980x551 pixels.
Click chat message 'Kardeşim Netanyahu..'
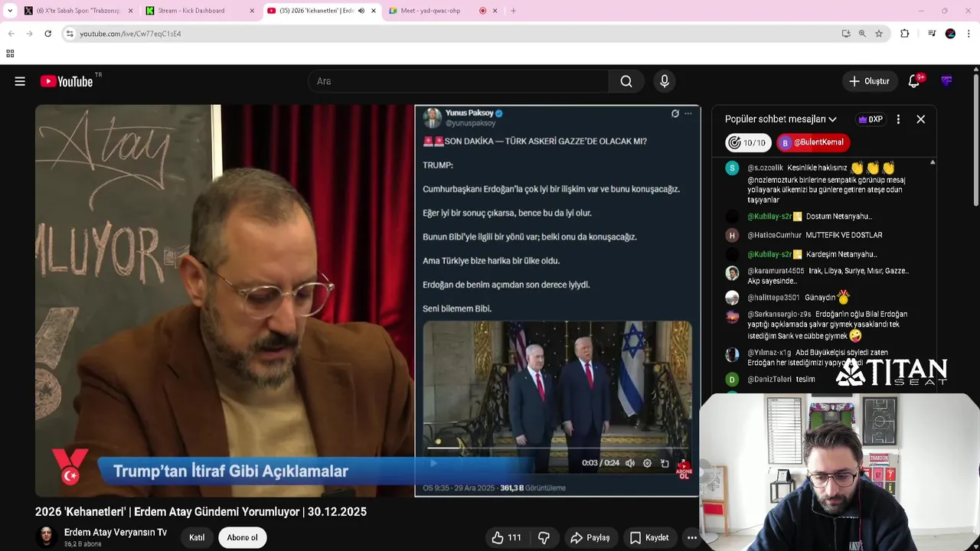[x=841, y=254]
